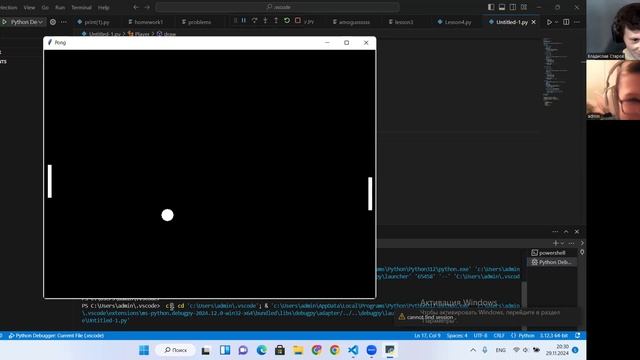640x360 pixels.
Task: Open Microsoft Store from the taskbar
Action: 280,350
